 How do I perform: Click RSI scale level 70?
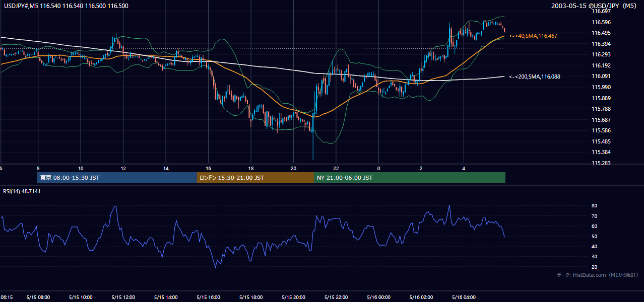tap(594, 216)
